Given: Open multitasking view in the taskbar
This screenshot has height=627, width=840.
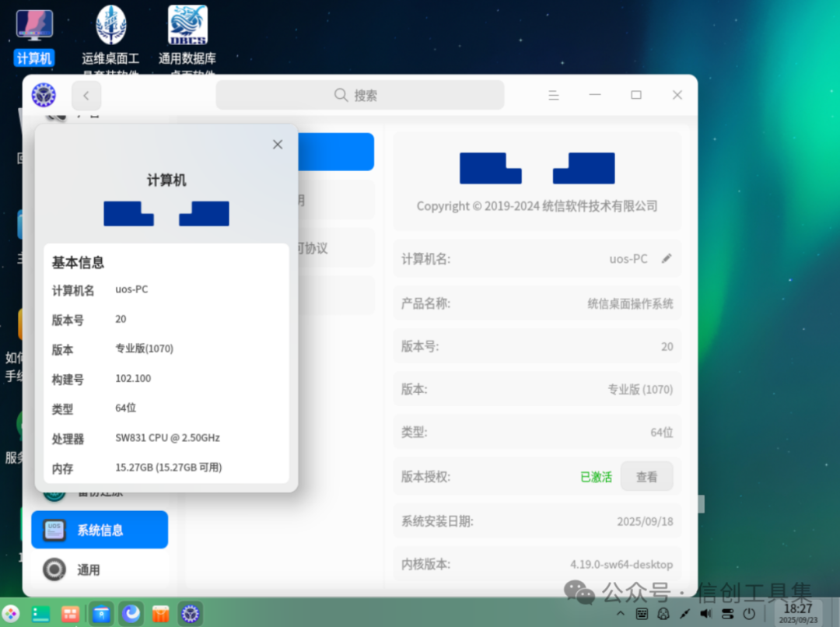Looking at the screenshot, I should pos(70,614).
